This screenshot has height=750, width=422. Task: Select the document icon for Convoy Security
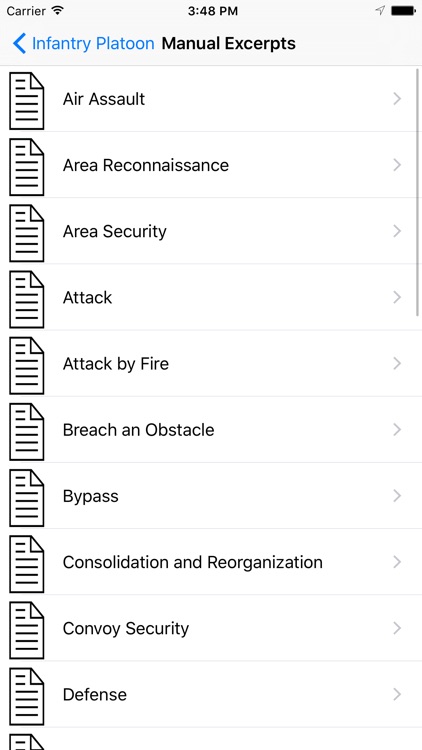27,630
